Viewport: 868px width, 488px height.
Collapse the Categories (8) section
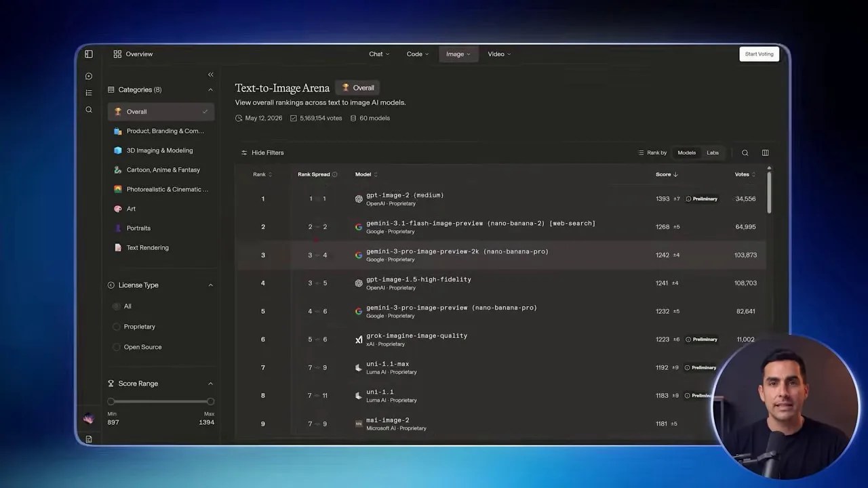point(210,89)
